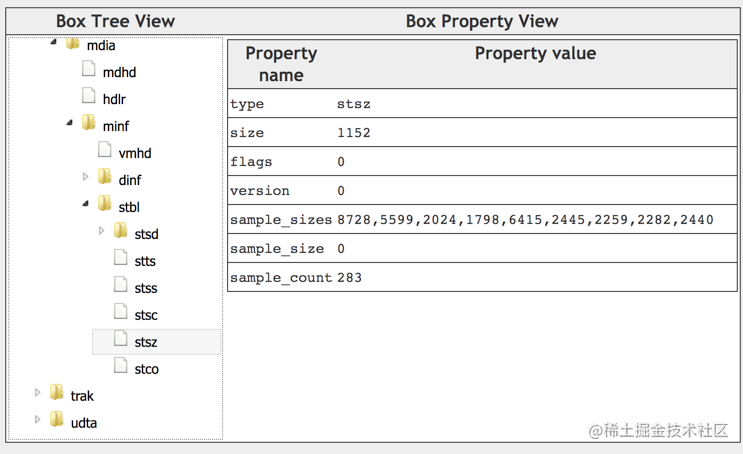
Task: Click the size value 1152
Action: point(354,133)
